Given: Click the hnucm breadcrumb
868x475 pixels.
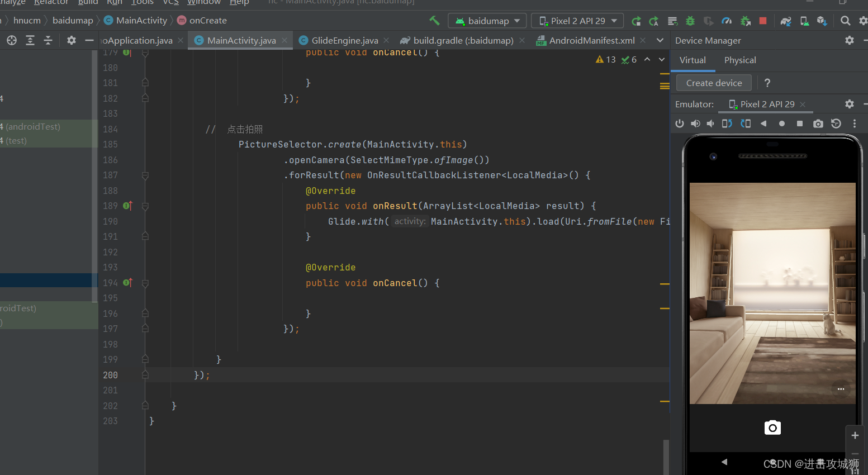Looking at the screenshot, I should pos(27,21).
